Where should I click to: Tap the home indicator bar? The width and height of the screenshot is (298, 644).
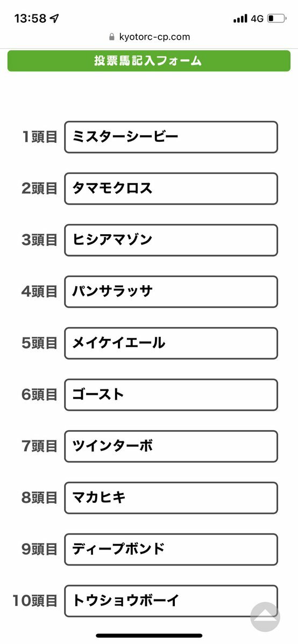click(149, 635)
